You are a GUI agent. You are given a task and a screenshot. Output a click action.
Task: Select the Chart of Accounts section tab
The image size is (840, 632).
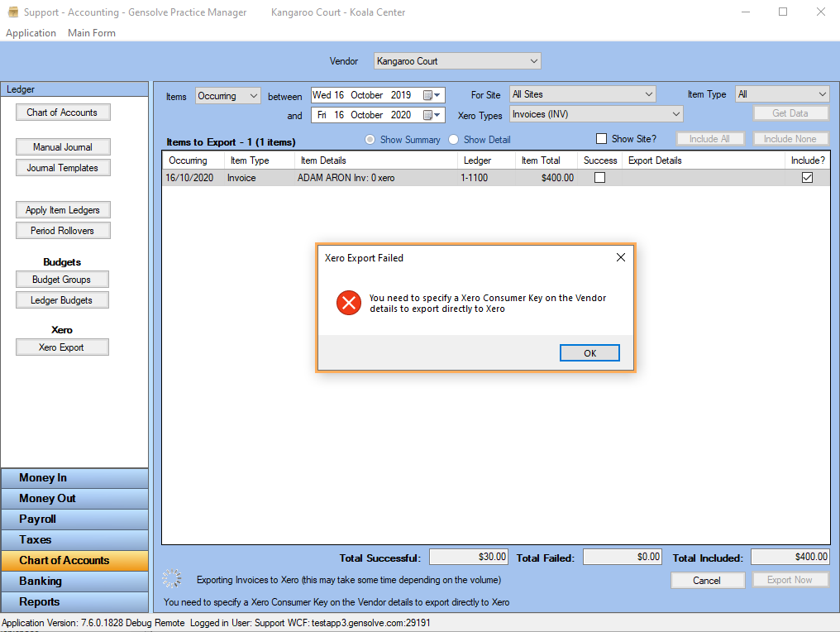pos(75,560)
